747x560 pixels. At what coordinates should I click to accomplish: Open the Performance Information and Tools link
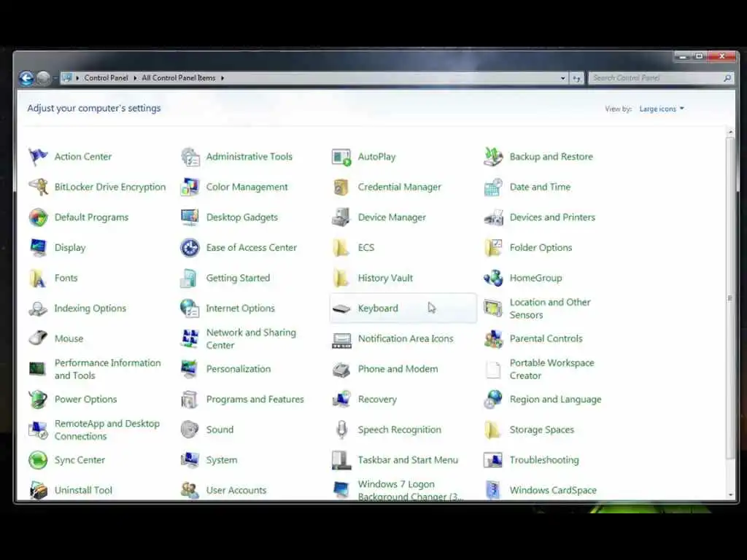pyautogui.click(x=108, y=369)
